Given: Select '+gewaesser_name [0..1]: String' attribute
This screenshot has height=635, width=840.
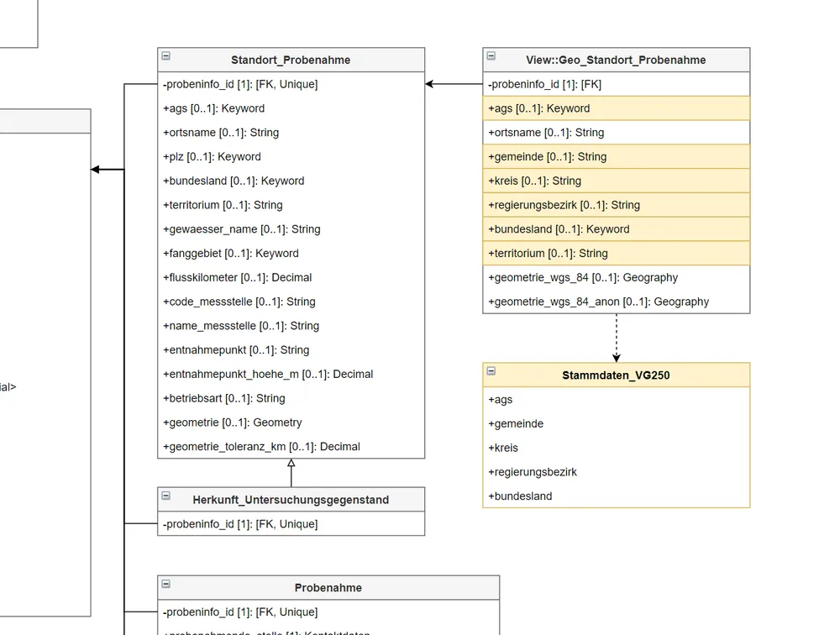Looking at the screenshot, I should coord(291,228).
